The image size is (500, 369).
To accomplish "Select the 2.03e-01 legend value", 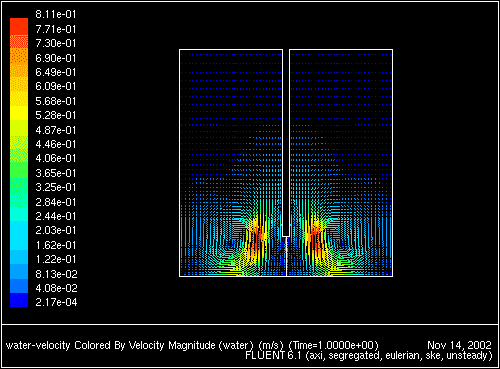I will (56, 230).
